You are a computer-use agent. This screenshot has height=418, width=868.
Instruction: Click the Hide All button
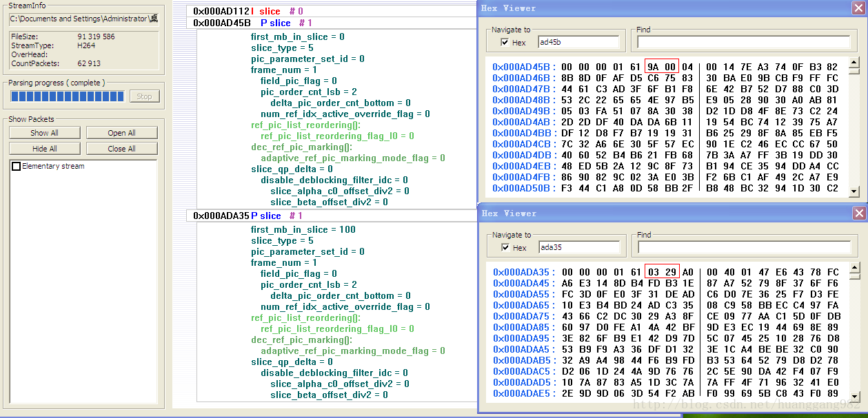tap(44, 148)
